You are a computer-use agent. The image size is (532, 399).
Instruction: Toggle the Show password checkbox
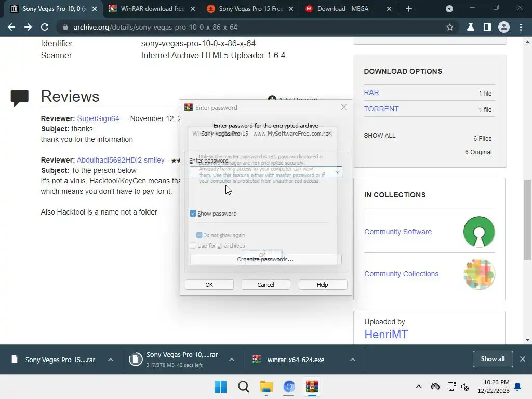(193, 214)
